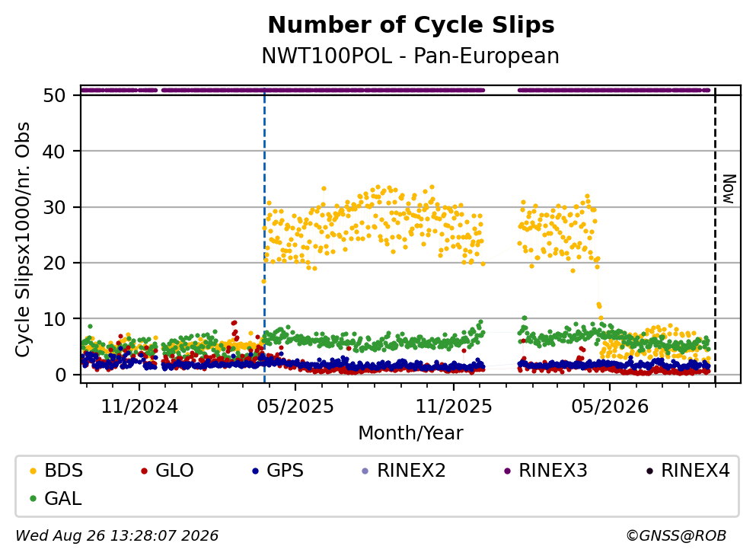Click the BDS yellow legend marker
The height and width of the screenshot is (559, 756).
click(x=33, y=471)
